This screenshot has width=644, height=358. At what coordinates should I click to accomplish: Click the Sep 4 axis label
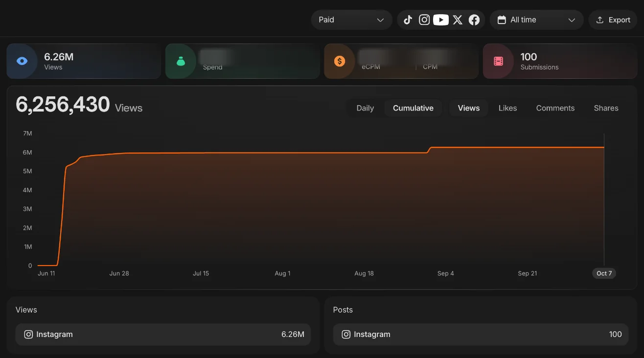point(445,273)
